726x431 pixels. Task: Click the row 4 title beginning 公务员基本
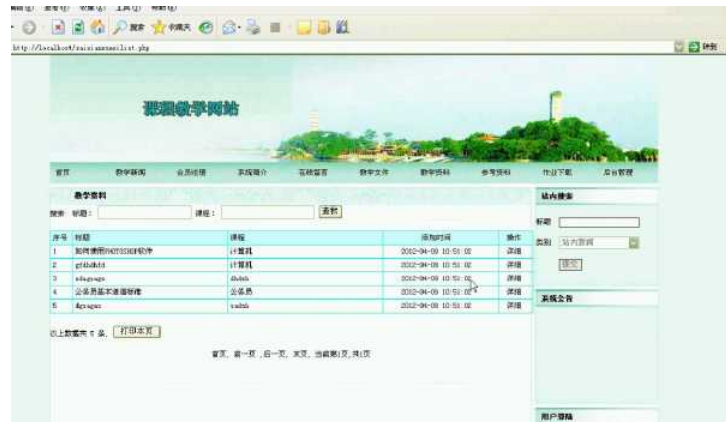tap(108, 292)
